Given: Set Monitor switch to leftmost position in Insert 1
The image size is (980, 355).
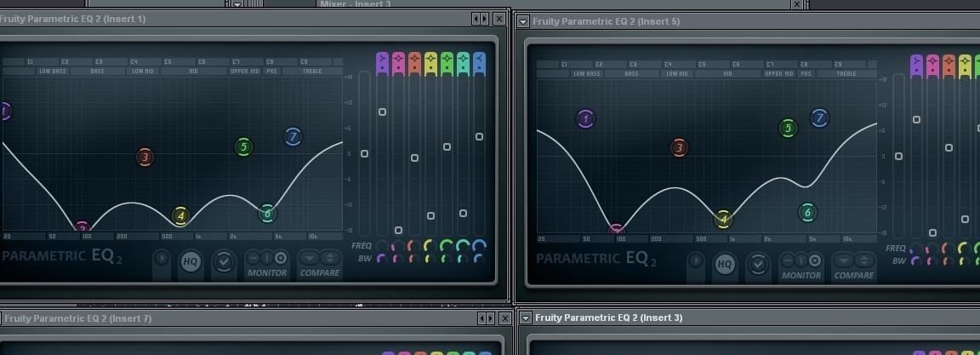Looking at the screenshot, I should [254, 257].
